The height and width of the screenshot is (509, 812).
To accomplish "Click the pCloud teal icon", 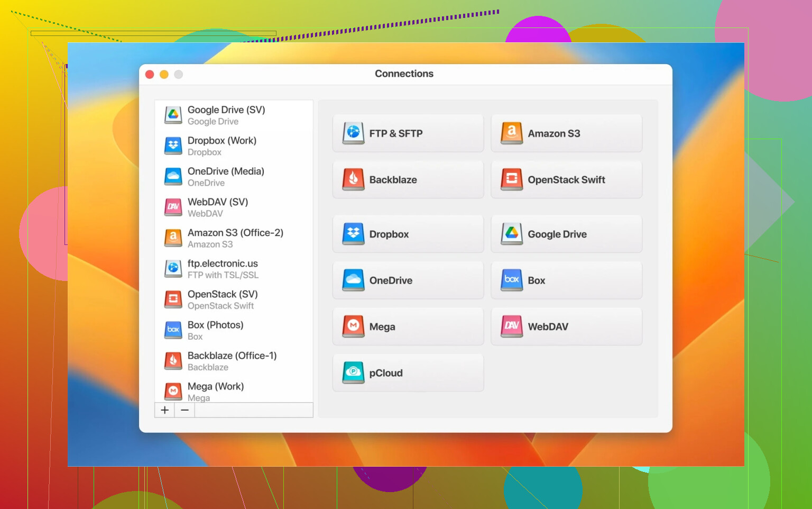I will (x=353, y=373).
